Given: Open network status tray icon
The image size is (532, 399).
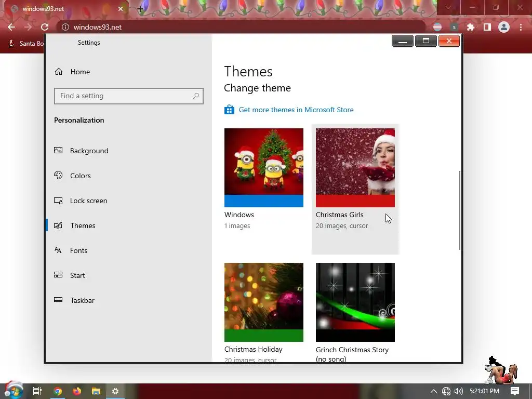Looking at the screenshot, I should click(446, 391).
